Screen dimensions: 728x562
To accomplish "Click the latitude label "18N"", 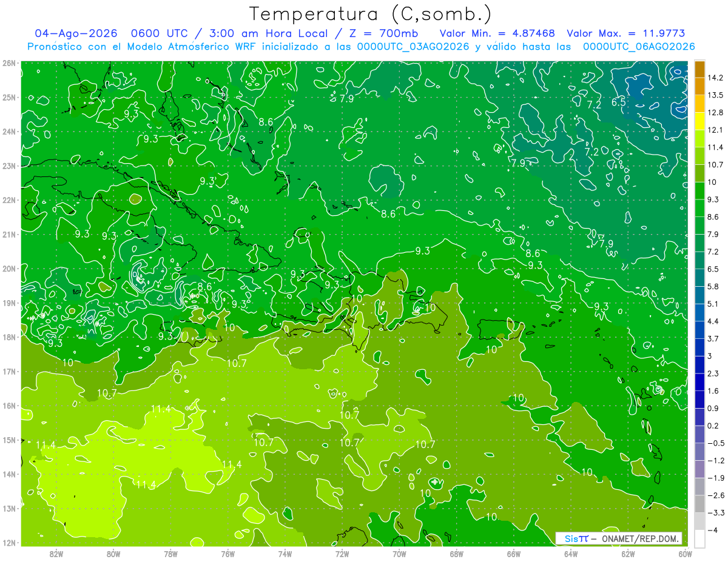I will pos(9,337).
